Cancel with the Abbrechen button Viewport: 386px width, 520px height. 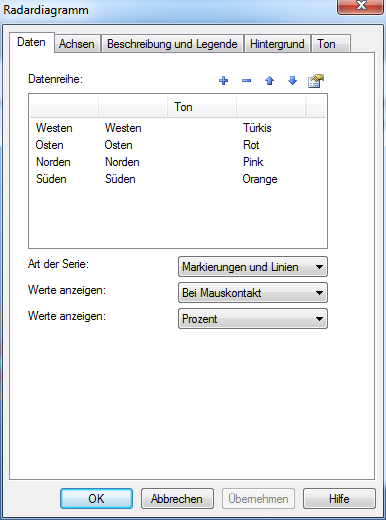[177, 498]
